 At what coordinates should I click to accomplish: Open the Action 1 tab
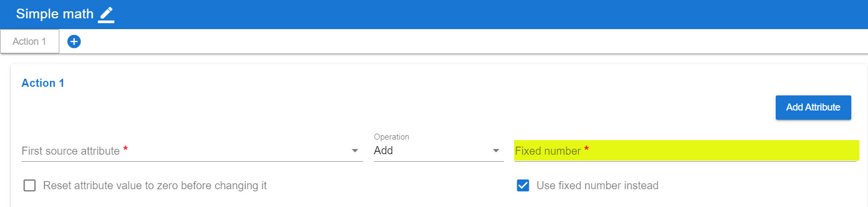pyautogui.click(x=30, y=42)
